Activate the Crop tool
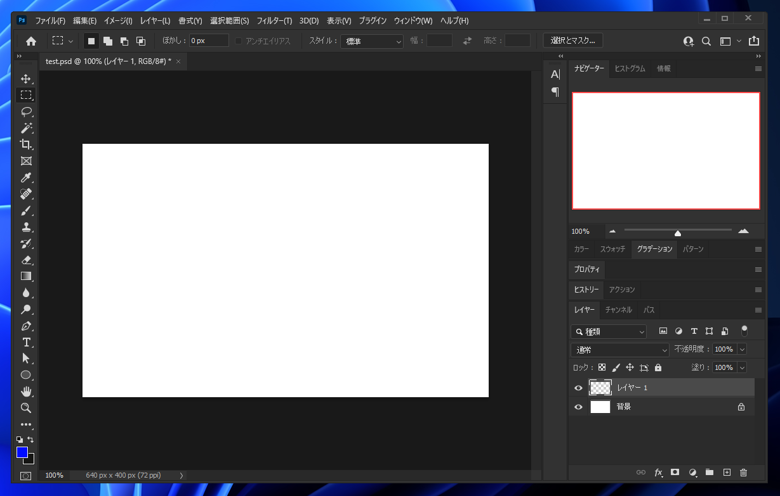This screenshot has width=780, height=496. 26,144
